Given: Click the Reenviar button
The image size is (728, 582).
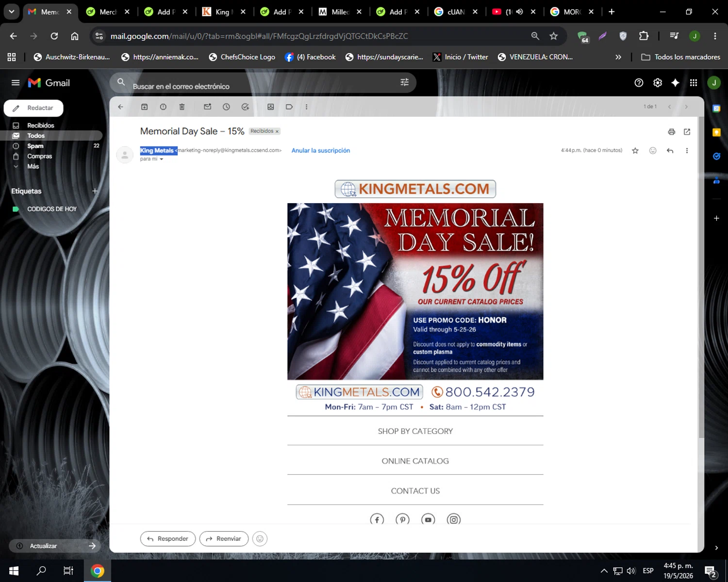Looking at the screenshot, I should point(224,539).
